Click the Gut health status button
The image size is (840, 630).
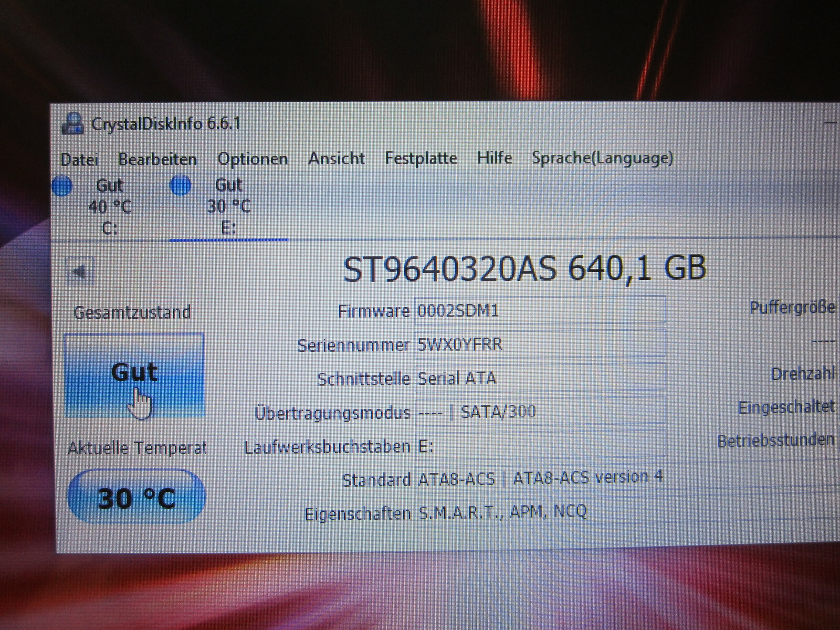134,375
